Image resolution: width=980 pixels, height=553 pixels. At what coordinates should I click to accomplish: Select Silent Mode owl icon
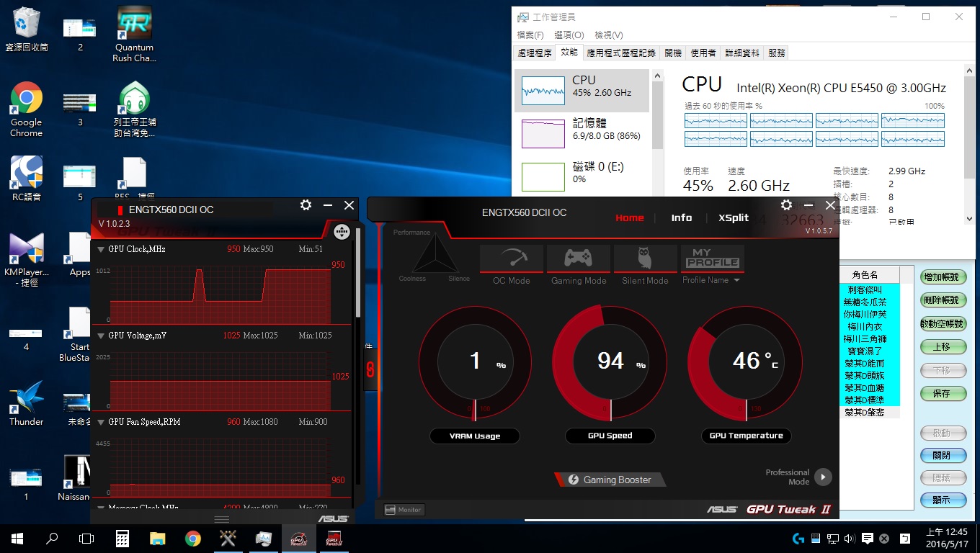(645, 258)
